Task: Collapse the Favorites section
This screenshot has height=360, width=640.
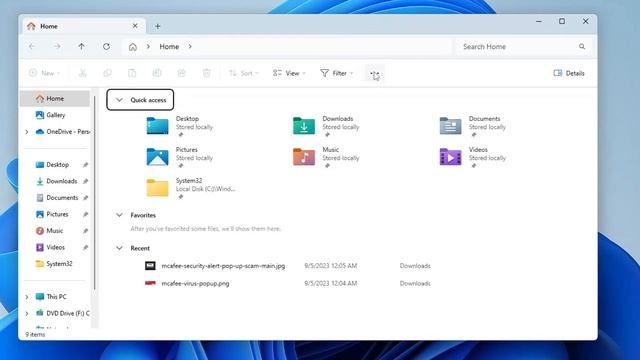Action: pyautogui.click(x=119, y=215)
